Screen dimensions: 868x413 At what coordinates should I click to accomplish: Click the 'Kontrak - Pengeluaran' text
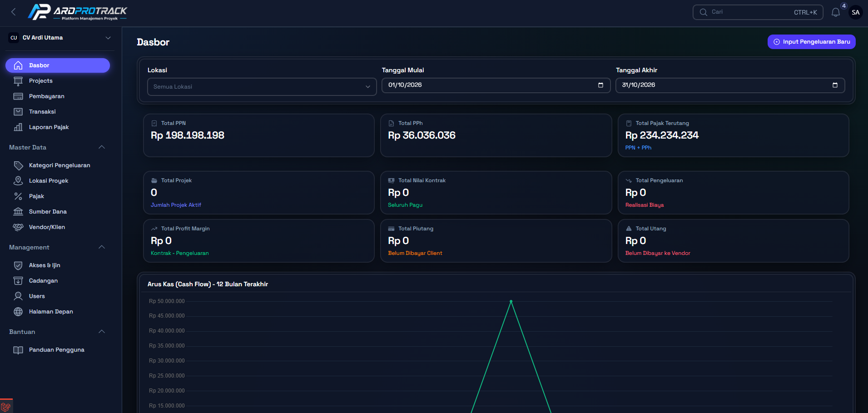180,253
